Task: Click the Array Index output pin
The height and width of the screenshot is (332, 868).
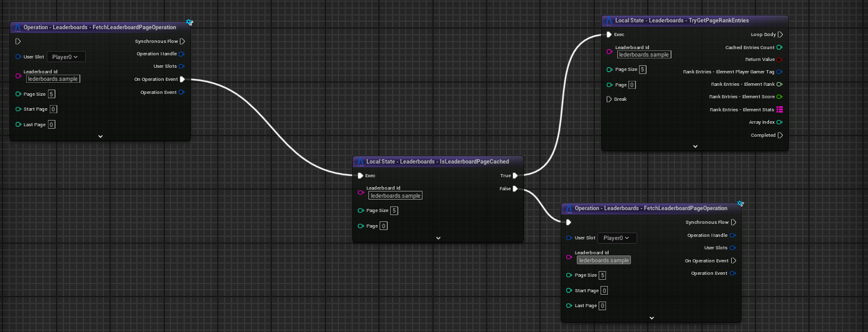Action: [780, 122]
